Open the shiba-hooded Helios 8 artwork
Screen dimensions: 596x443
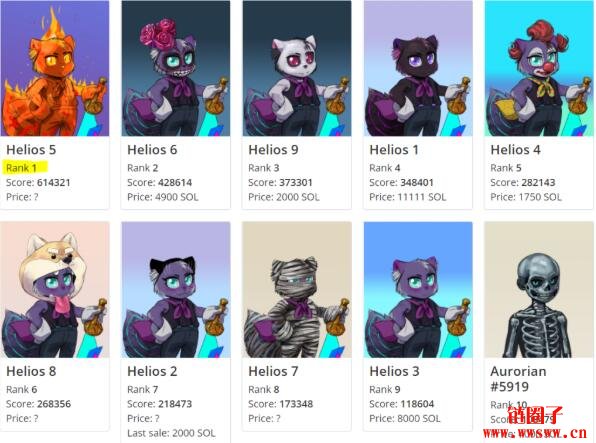click(x=55, y=290)
